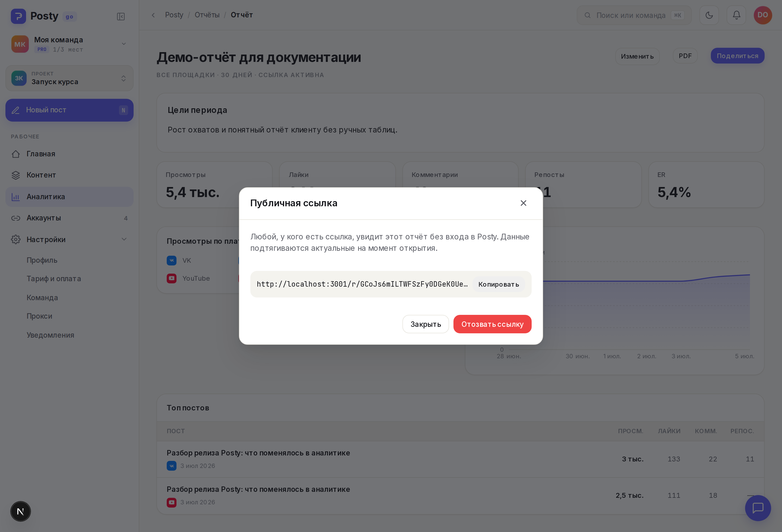Open the Запуск курса project selector
This screenshot has width=782, height=532.
pyautogui.click(x=69, y=78)
